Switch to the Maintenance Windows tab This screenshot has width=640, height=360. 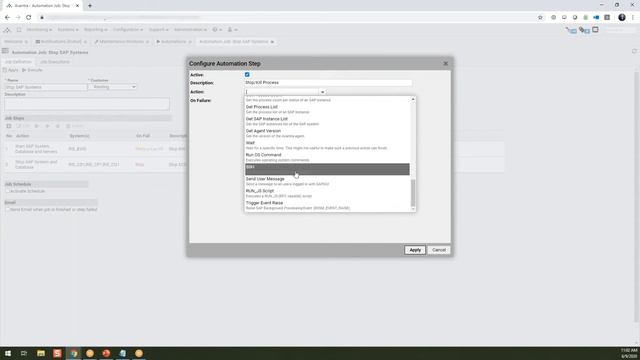click(121, 42)
